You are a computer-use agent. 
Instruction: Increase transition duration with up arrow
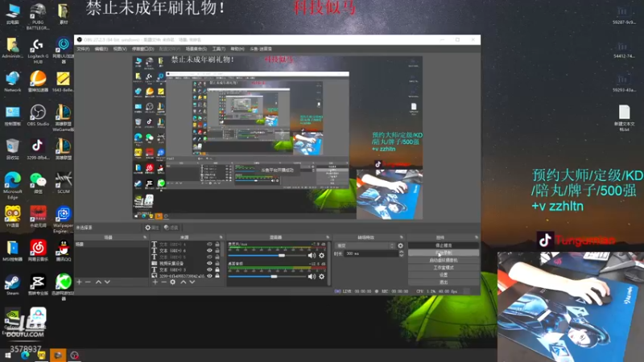(x=401, y=252)
